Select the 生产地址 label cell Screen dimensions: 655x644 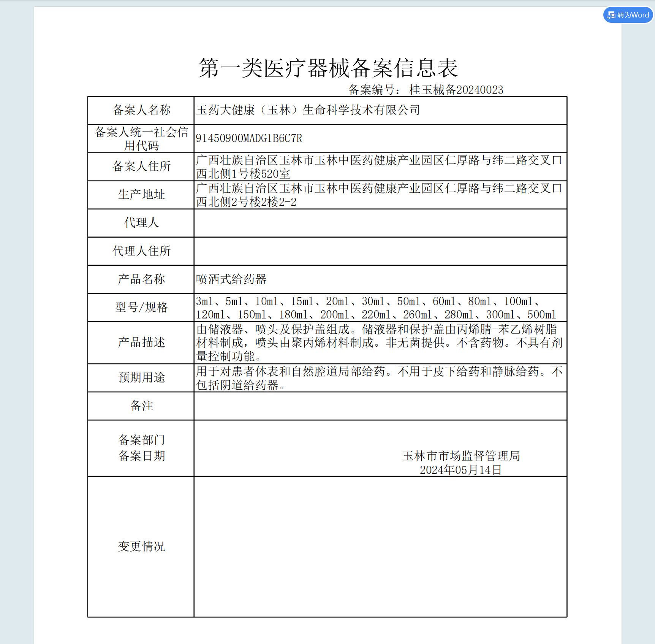pyautogui.click(x=141, y=195)
